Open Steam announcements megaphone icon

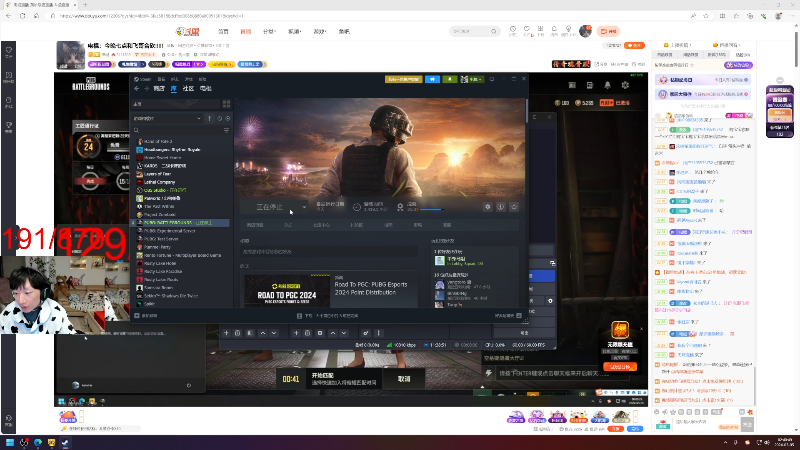pos(432,79)
